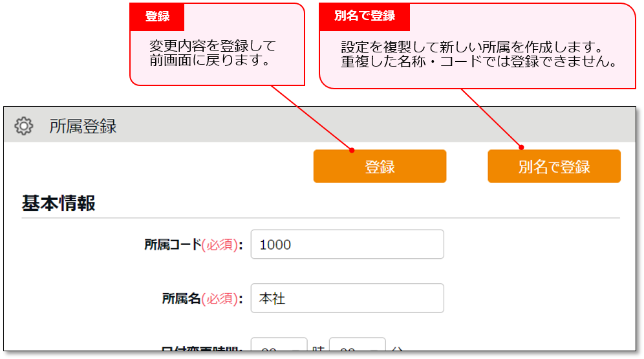This screenshot has height=359, width=644.
Task: Click the 分 unit label after minute dropdown
Action: click(x=396, y=350)
